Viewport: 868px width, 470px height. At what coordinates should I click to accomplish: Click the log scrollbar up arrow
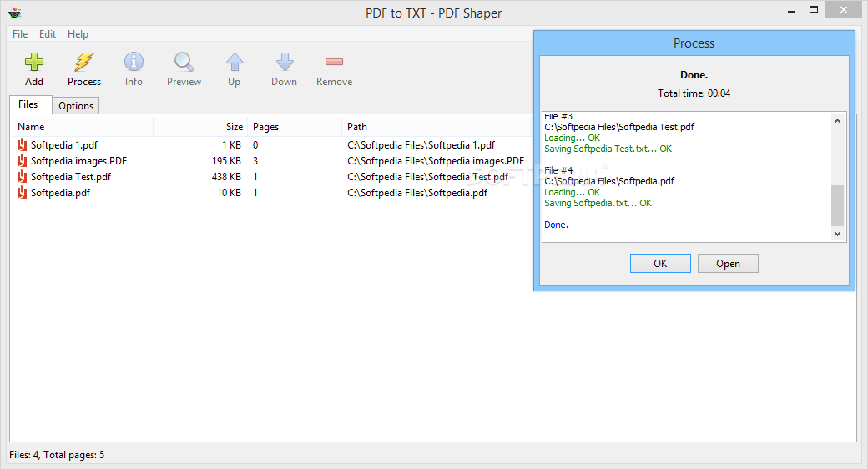point(838,121)
